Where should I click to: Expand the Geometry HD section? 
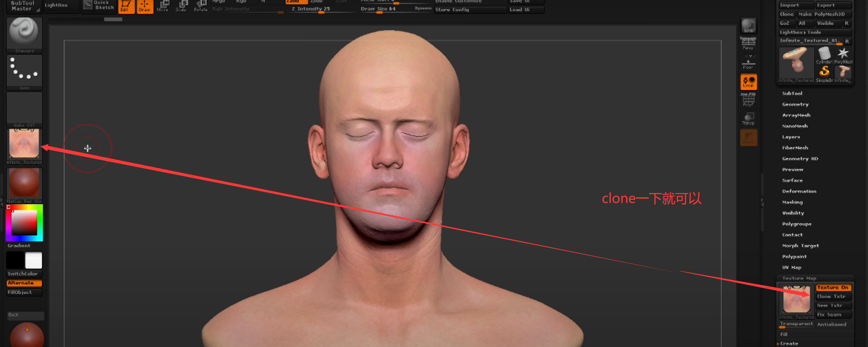tap(800, 159)
